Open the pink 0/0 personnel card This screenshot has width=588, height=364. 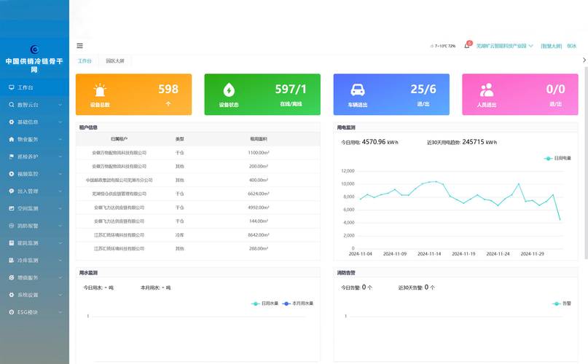click(520, 94)
